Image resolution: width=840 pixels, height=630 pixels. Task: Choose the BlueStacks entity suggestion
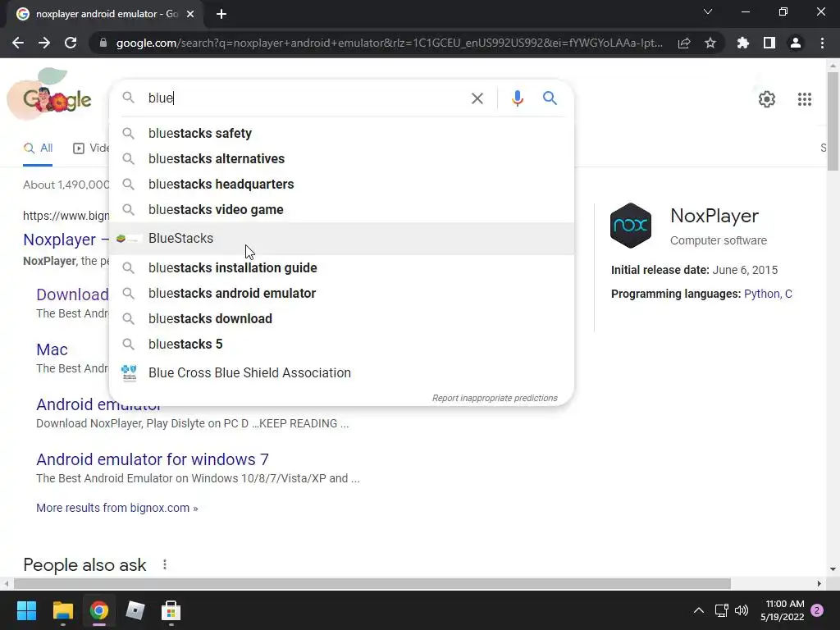341,239
